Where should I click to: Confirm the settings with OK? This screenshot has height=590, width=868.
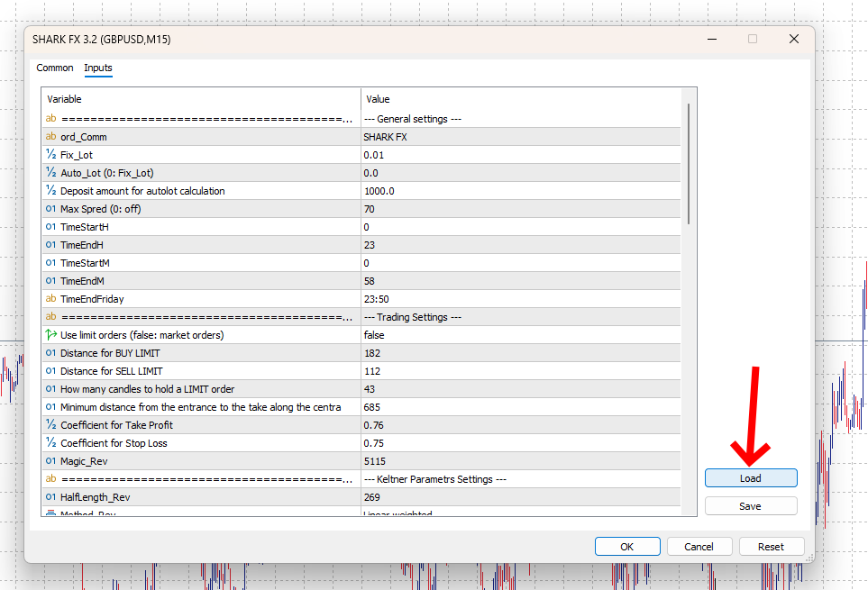click(x=627, y=547)
